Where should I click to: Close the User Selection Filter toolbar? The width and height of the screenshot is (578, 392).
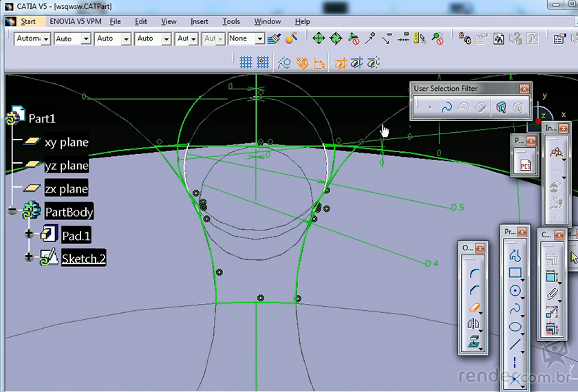(x=524, y=89)
